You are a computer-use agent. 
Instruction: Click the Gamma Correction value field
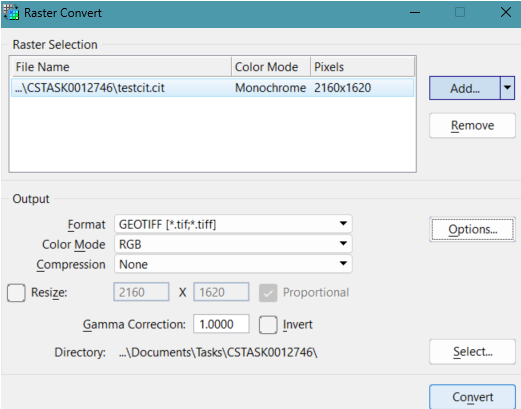[x=221, y=324]
